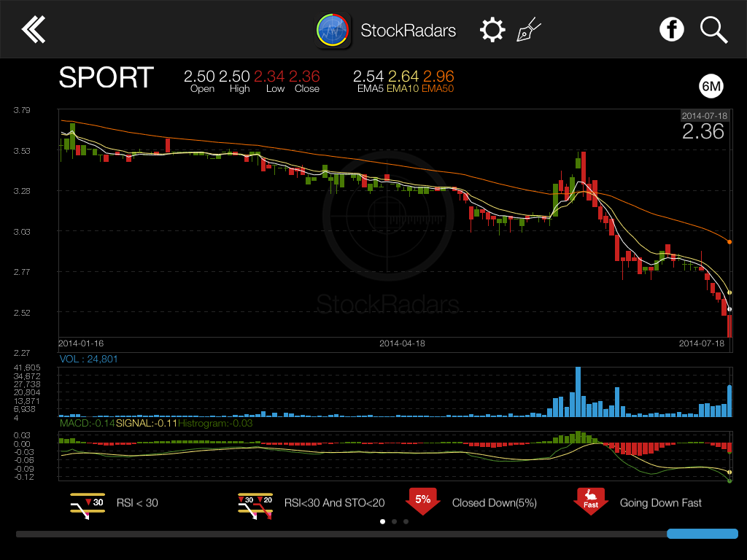Click the yellow EMA10 line end marker
Image resolution: width=747 pixels, height=560 pixels.
coord(729,292)
